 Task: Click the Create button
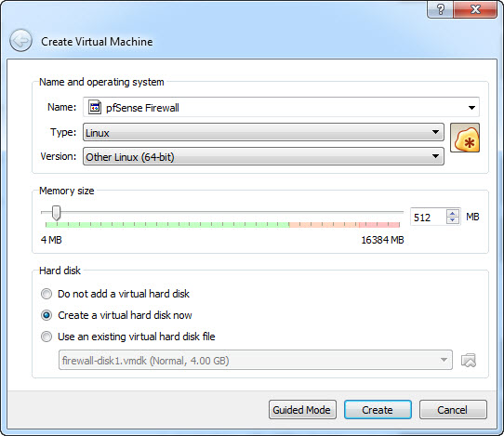click(378, 410)
